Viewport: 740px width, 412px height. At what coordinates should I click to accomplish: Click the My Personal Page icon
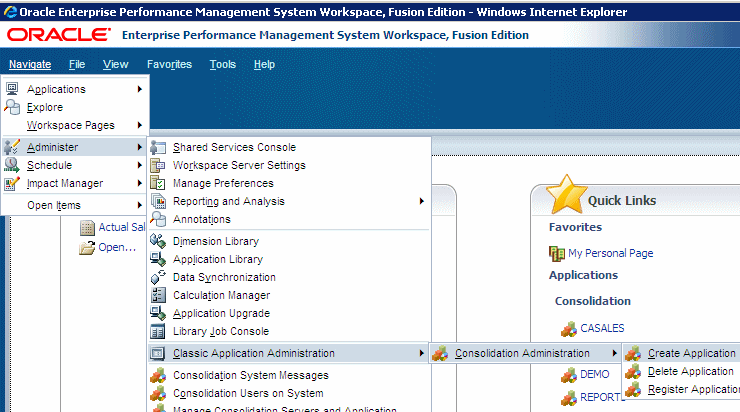point(557,253)
